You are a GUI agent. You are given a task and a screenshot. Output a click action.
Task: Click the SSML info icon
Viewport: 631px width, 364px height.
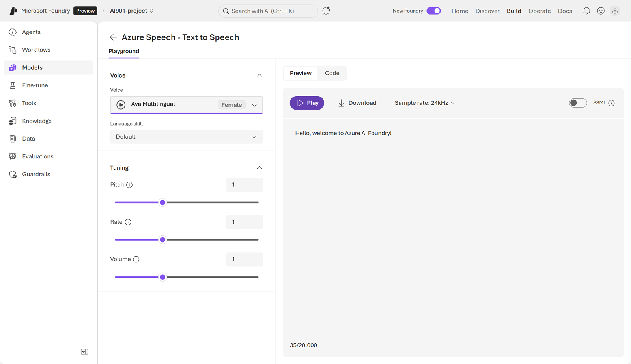click(611, 103)
